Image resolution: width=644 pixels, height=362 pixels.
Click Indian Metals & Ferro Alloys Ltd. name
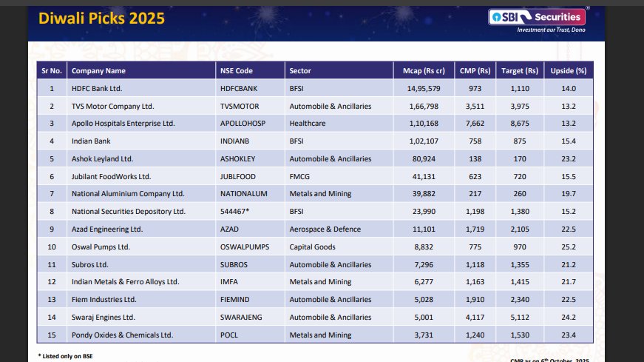pos(125,282)
